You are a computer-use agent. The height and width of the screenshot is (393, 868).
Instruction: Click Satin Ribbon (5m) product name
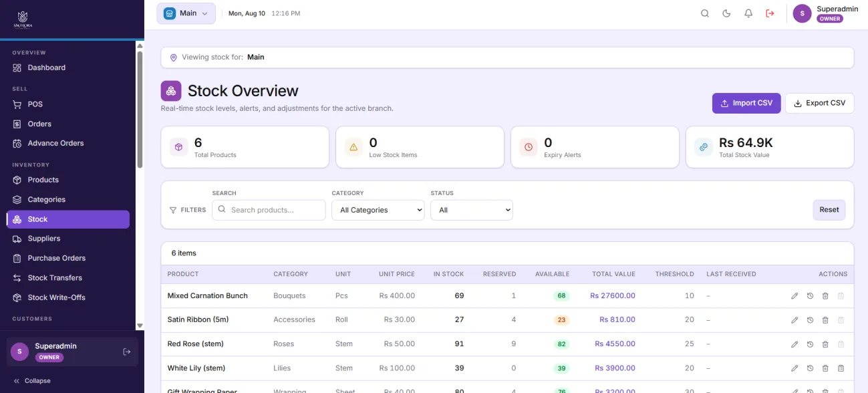198,320
